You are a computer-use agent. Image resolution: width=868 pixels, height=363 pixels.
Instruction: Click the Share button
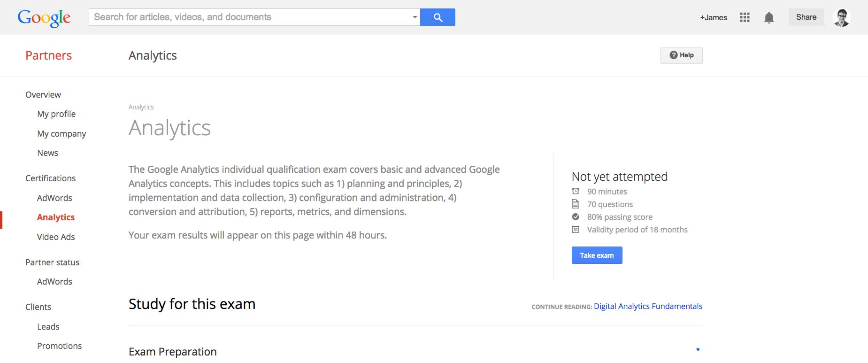(806, 17)
